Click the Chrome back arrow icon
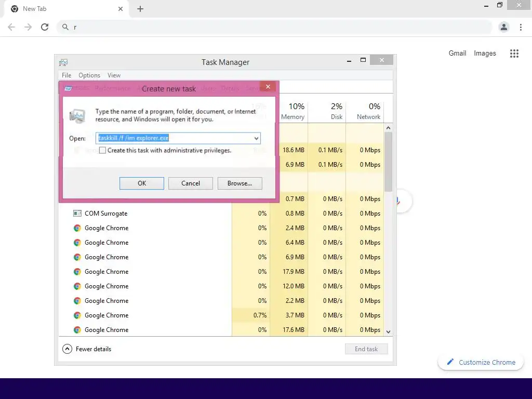This screenshot has height=399, width=532. click(x=11, y=27)
